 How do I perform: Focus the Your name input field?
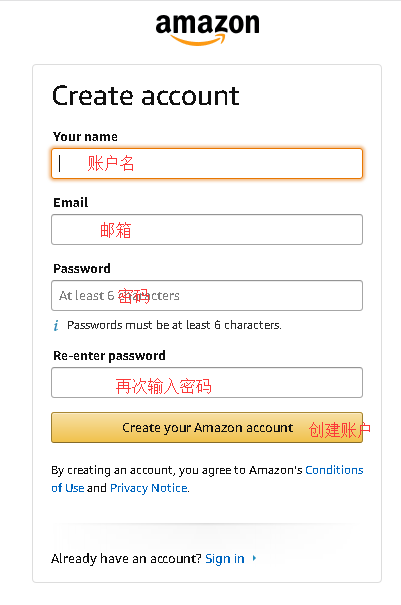pyautogui.click(x=207, y=164)
